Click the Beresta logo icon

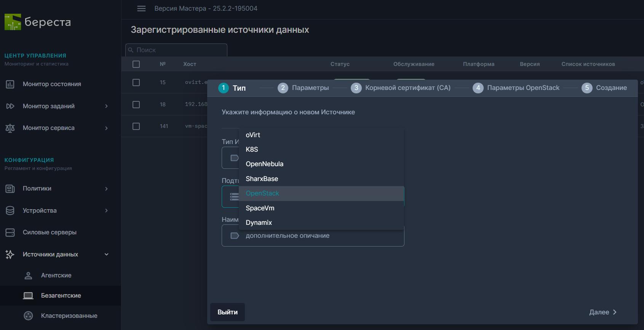pyautogui.click(x=13, y=22)
